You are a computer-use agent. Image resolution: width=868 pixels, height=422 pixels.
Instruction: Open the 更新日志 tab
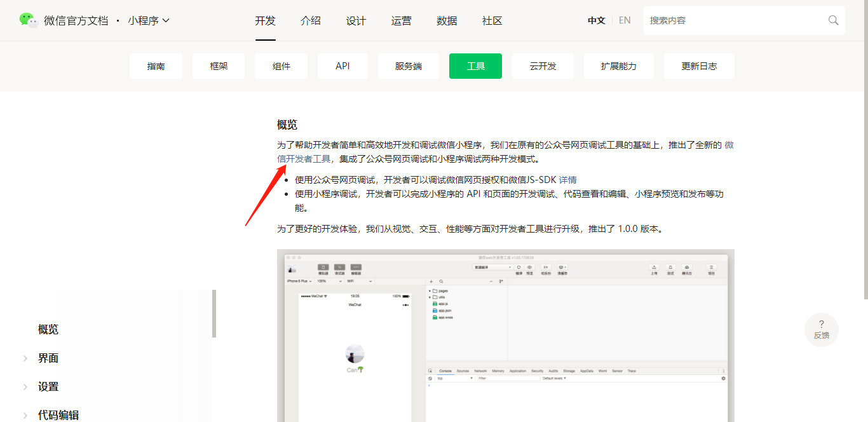click(x=699, y=66)
